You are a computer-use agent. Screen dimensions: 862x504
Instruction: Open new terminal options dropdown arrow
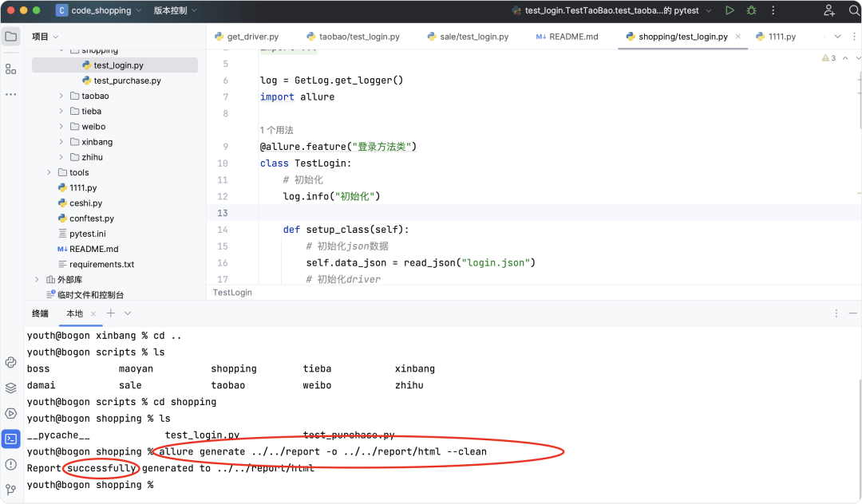point(128,313)
